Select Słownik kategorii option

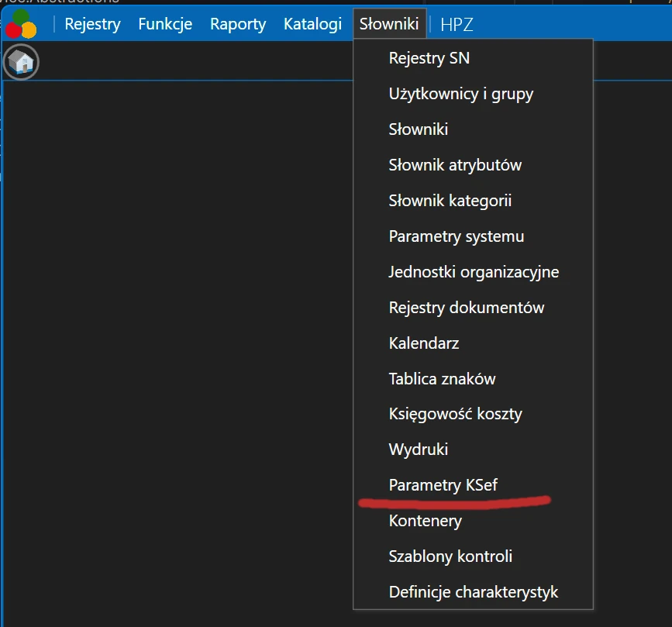coord(450,201)
